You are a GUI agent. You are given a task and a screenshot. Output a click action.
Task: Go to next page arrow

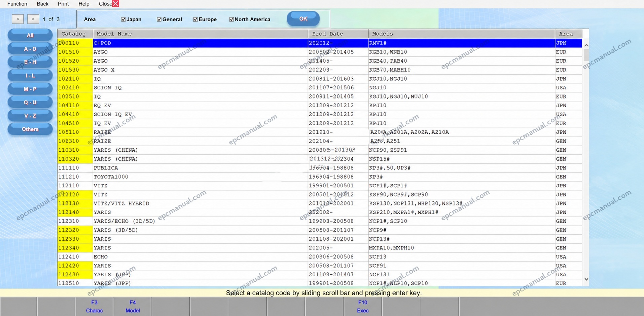[33, 19]
